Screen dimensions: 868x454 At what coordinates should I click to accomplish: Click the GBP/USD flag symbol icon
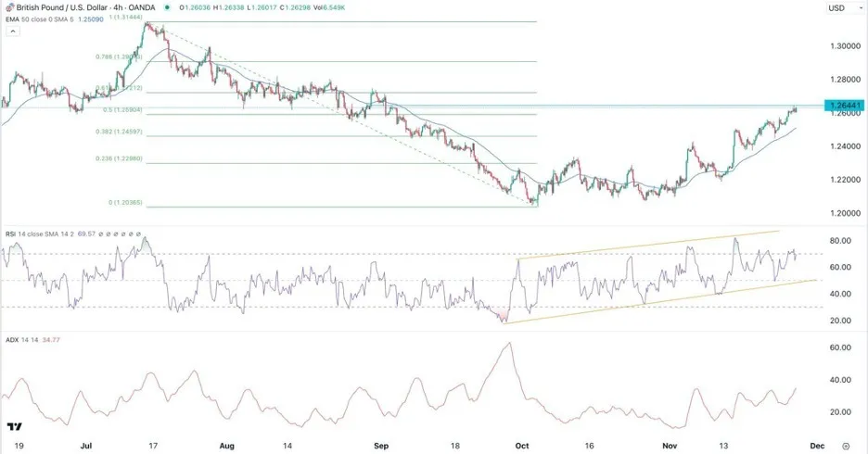point(9,7)
